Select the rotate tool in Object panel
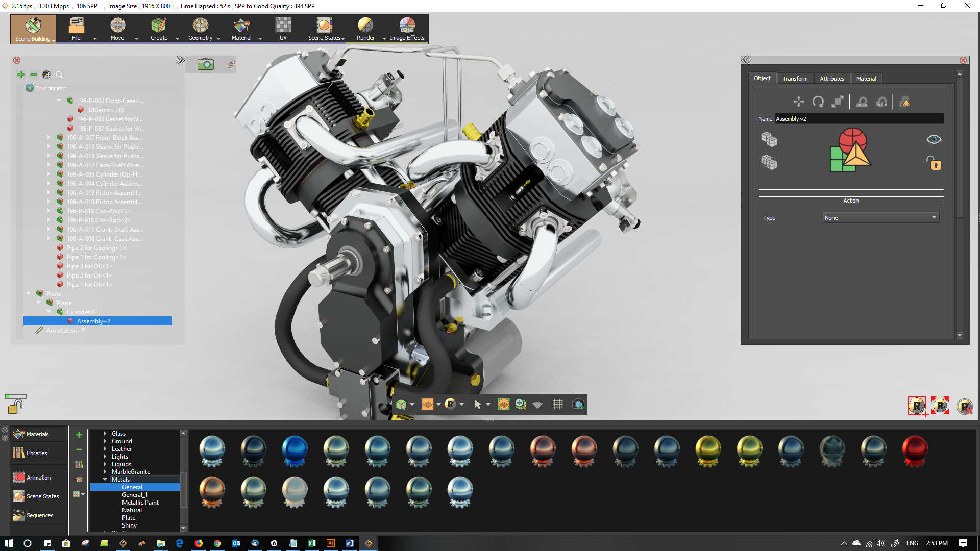Image resolution: width=980 pixels, height=551 pixels. coord(818,102)
